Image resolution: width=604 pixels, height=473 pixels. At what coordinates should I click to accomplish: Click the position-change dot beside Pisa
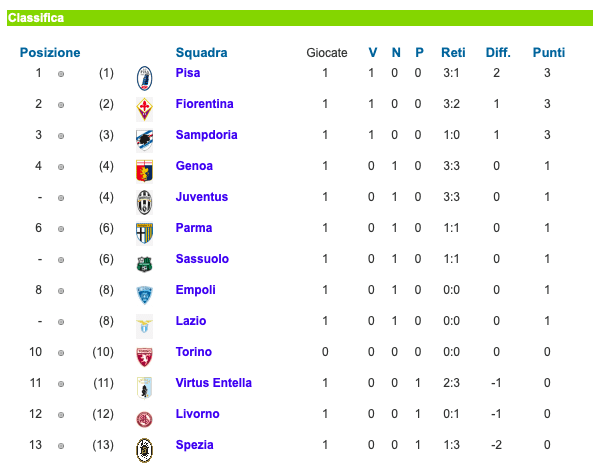61,74
